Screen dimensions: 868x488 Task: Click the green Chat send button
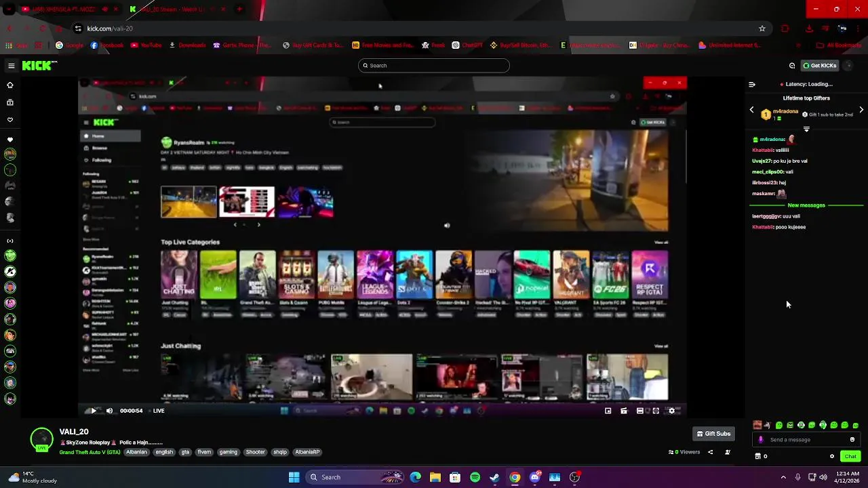tap(850, 456)
